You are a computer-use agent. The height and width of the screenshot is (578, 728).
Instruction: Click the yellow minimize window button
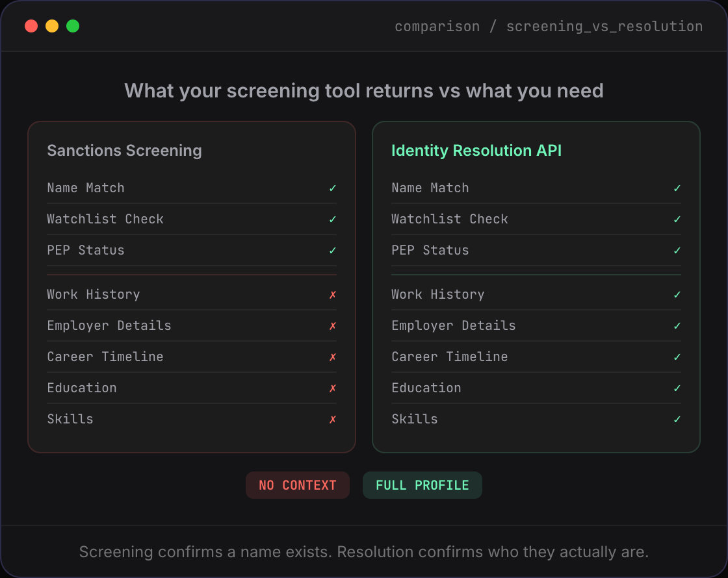(x=52, y=26)
